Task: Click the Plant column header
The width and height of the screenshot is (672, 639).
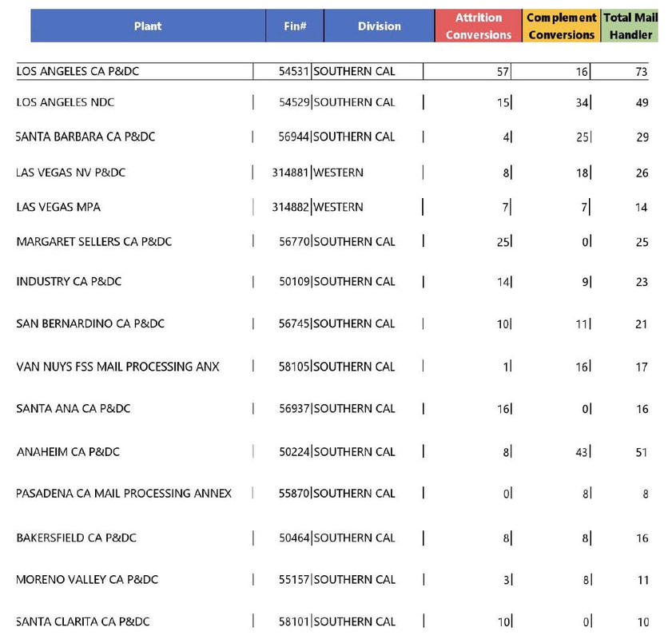Action: click(148, 26)
